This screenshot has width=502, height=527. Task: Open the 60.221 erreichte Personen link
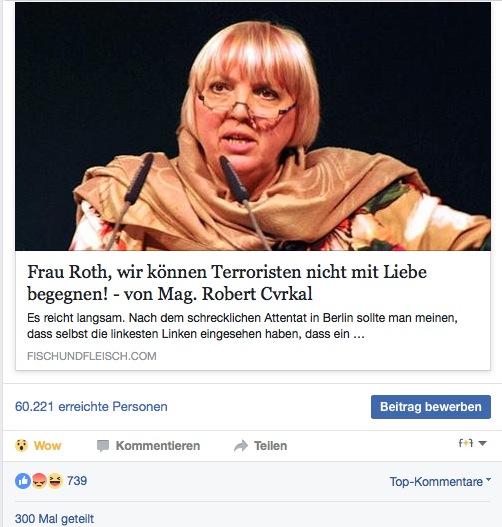pos(91,407)
